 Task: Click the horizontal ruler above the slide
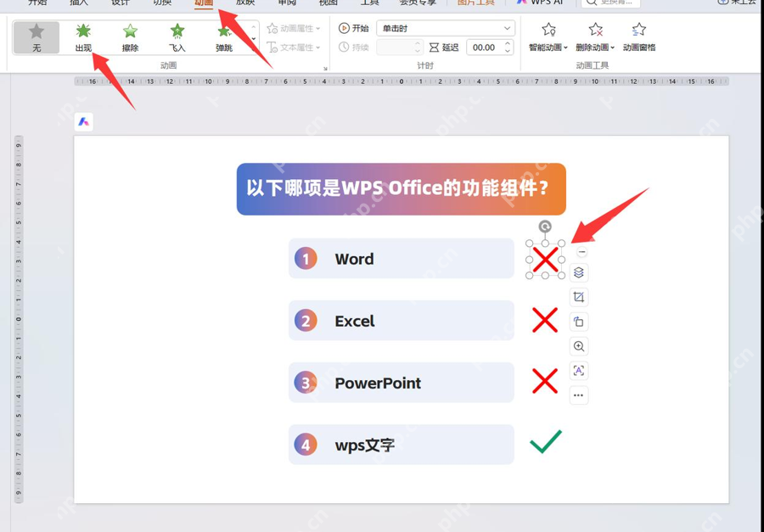pyautogui.click(x=402, y=81)
